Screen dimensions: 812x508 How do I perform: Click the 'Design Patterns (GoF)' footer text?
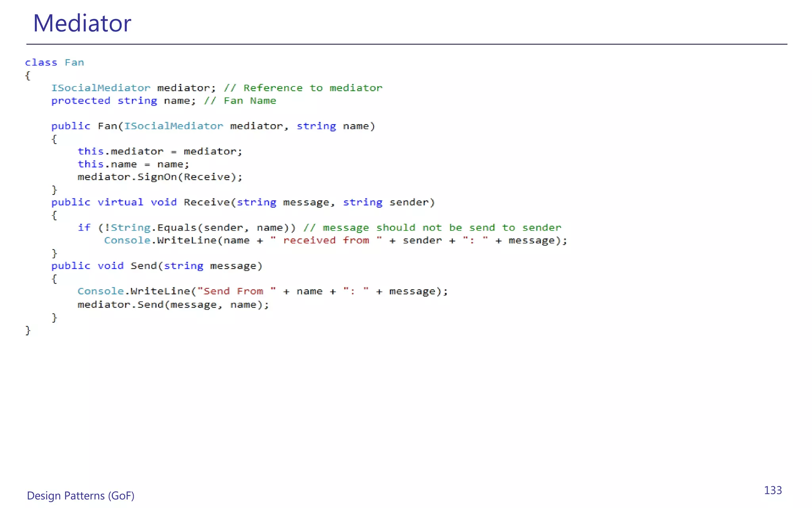click(80, 496)
